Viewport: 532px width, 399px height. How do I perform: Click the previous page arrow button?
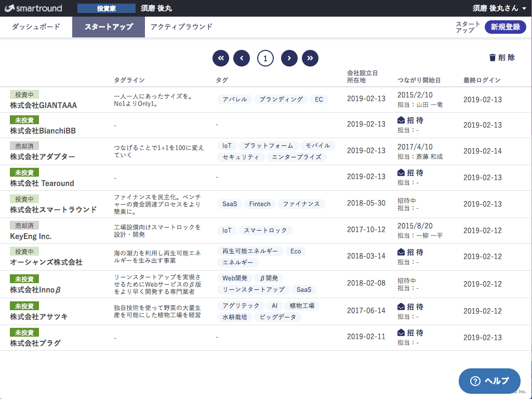[242, 58]
